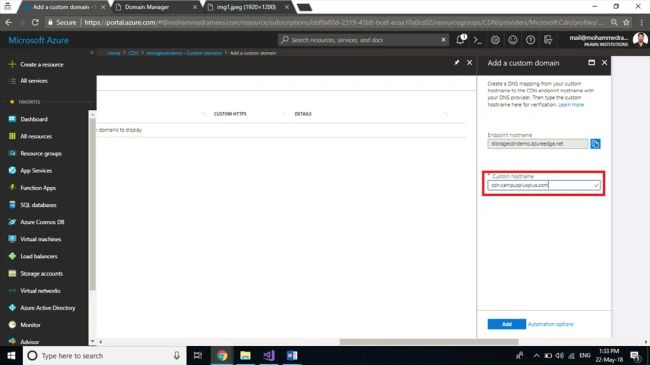Open Task View on taskbar
This screenshot has width=650, height=365.
pos(198,355)
